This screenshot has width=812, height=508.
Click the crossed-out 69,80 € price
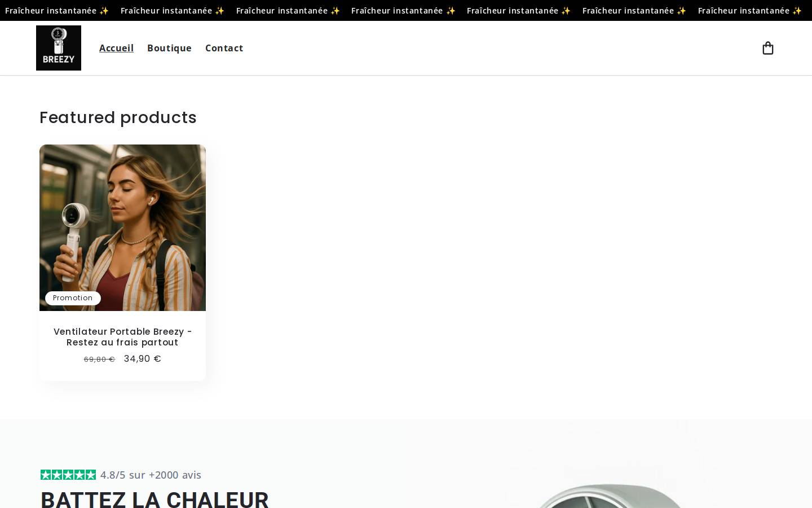tap(99, 360)
